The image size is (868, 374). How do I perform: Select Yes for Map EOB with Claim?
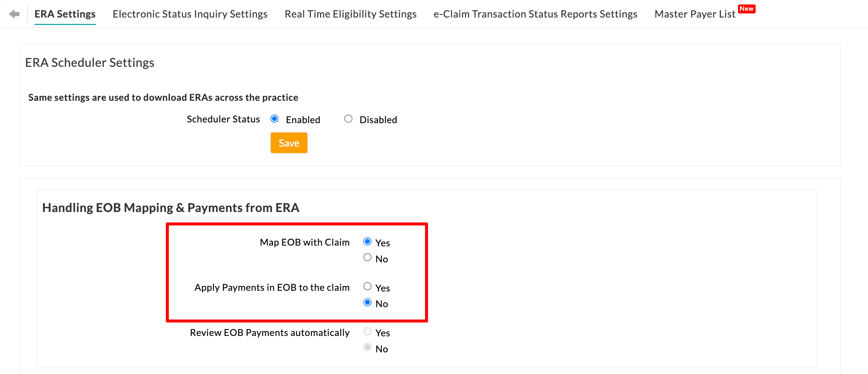368,241
